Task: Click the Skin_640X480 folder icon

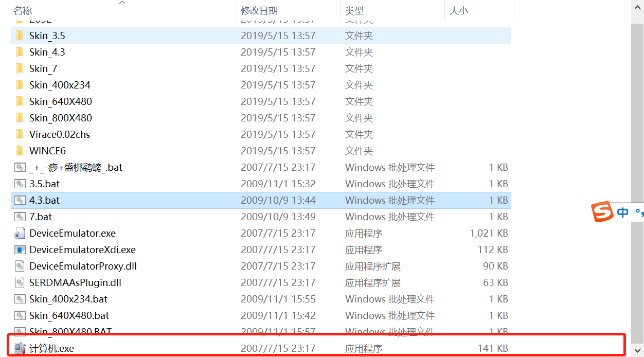Action: coord(20,101)
